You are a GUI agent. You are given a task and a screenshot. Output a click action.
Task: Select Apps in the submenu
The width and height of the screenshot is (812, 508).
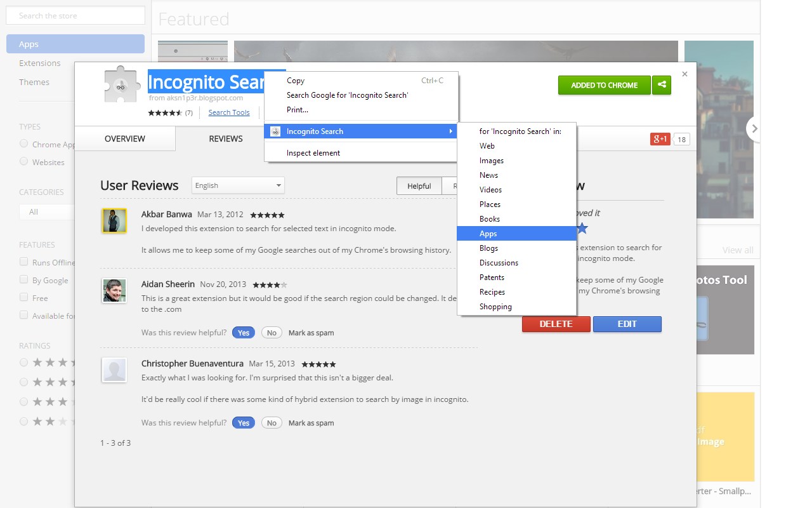click(516, 234)
